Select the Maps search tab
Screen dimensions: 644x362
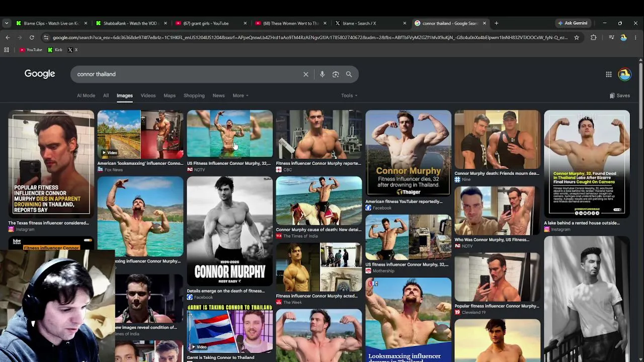[170, 96]
